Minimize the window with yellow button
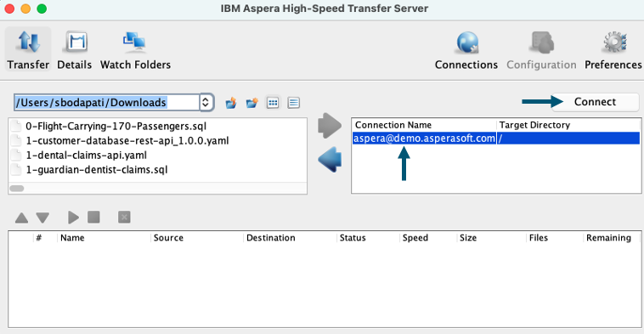The width and height of the screenshot is (644, 334). (25, 8)
